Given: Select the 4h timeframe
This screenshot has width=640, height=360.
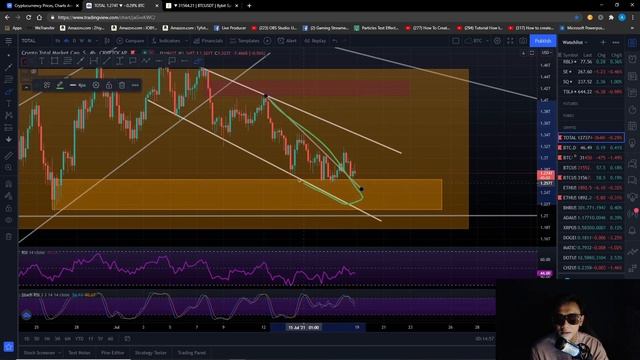Looking at the screenshot, I should coord(67,41).
